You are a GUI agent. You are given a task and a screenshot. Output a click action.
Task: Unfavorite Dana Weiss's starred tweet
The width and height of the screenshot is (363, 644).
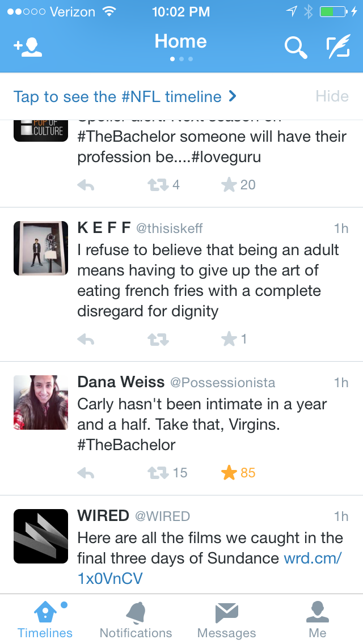pyautogui.click(x=229, y=473)
